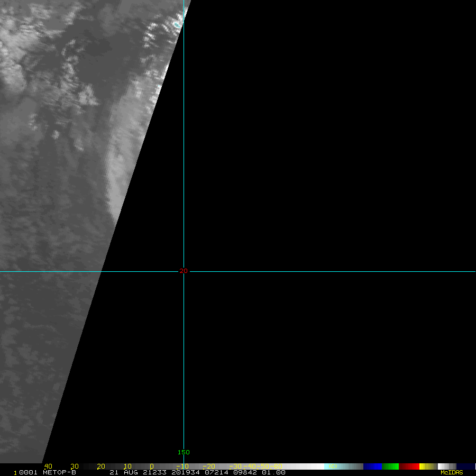Pick the cyan-teal segment of the color bar
Viewport: 476px width, 476px height.
click(344, 466)
